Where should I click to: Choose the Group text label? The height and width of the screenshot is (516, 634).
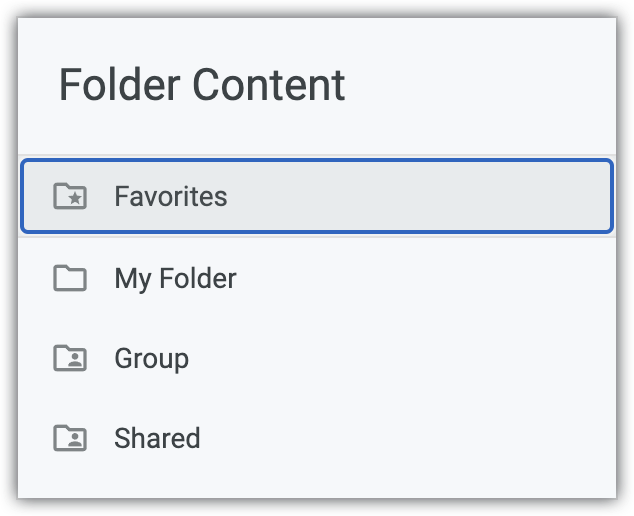pos(151,358)
